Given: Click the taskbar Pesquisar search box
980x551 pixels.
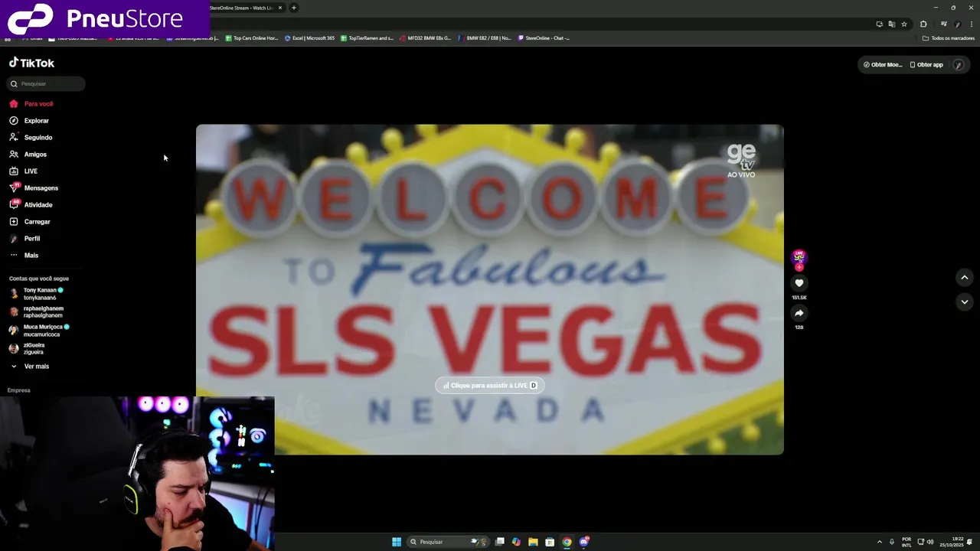Looking at the screenshot, I should (448, 542).
